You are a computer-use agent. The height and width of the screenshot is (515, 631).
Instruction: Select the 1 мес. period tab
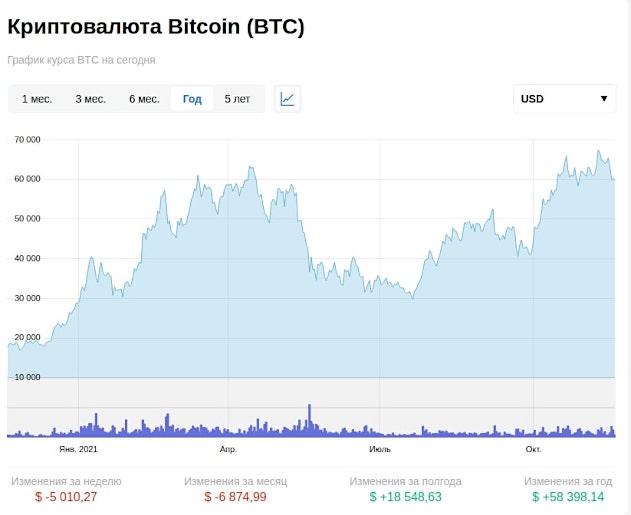(37, 99)
